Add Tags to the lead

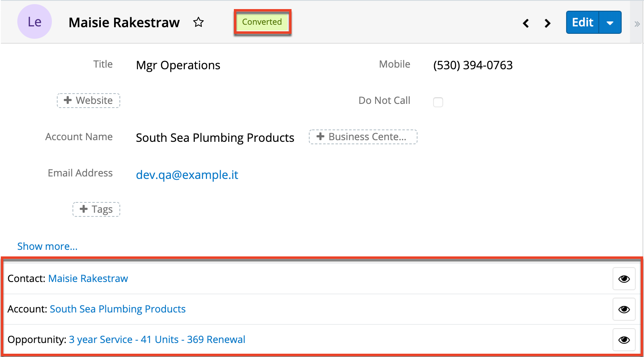(x=96, y=209)
